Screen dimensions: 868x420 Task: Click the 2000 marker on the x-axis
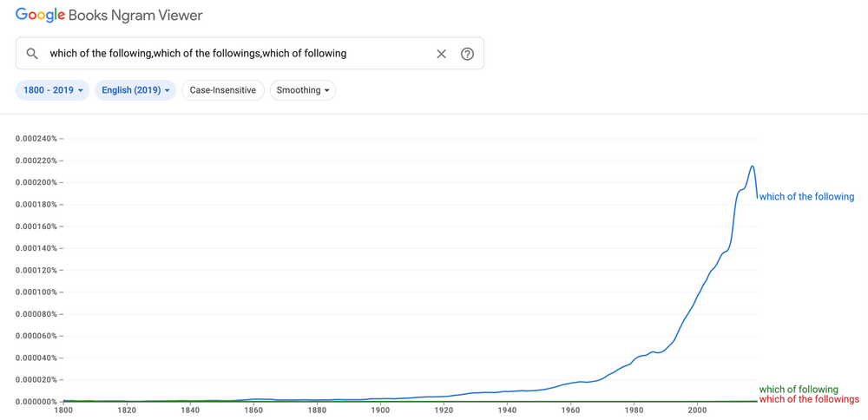pos(696,410)
